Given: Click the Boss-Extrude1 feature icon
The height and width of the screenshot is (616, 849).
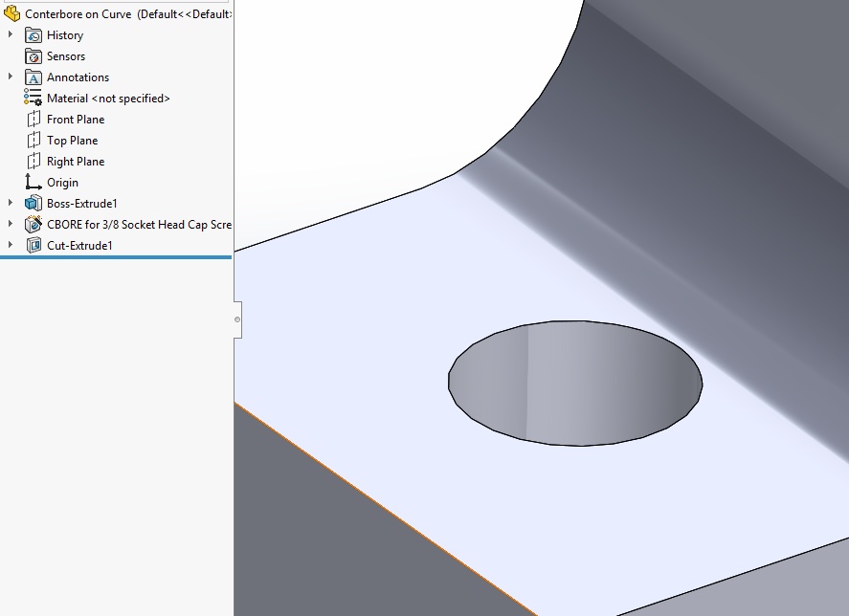Looking at the screenshot, I should click(34, 204).
